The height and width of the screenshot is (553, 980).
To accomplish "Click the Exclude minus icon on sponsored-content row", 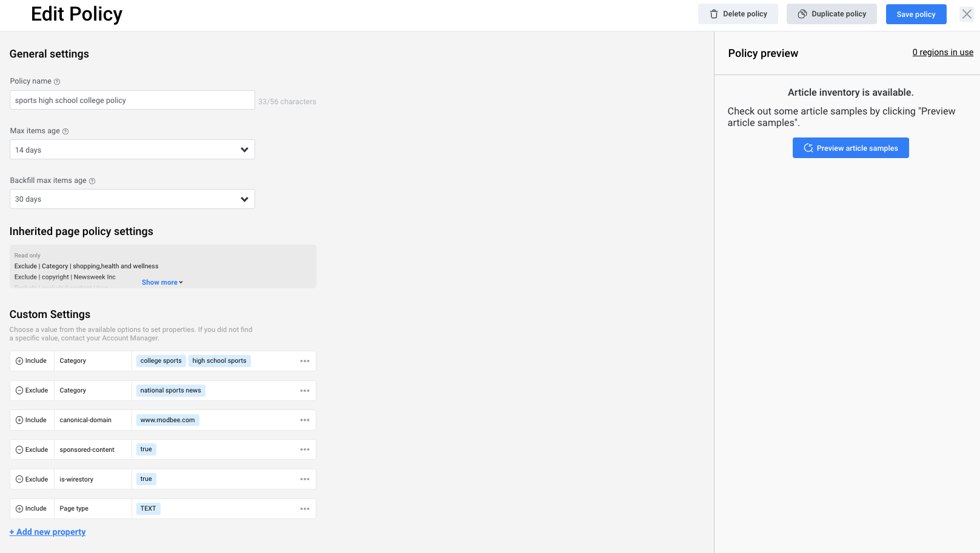I will click(x=19, y=449).
